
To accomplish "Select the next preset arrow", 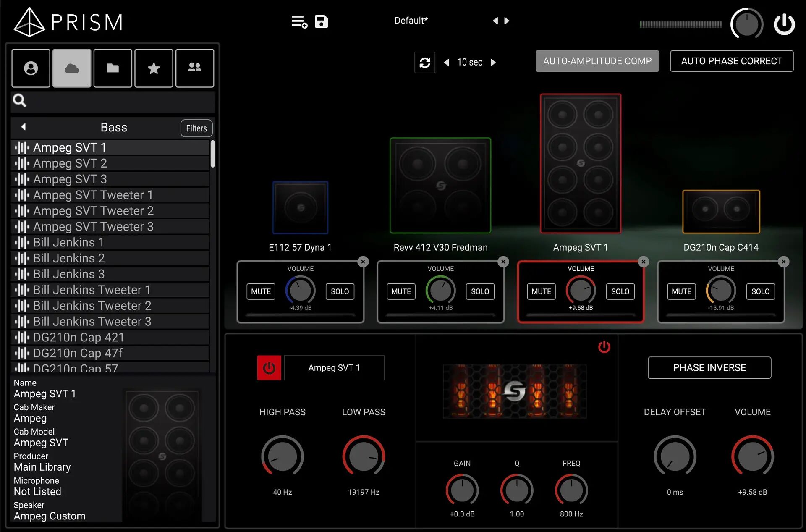I will coord(507,21).
